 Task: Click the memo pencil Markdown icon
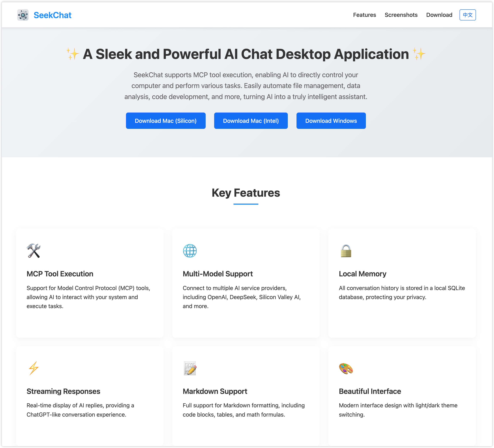(190, 368)
